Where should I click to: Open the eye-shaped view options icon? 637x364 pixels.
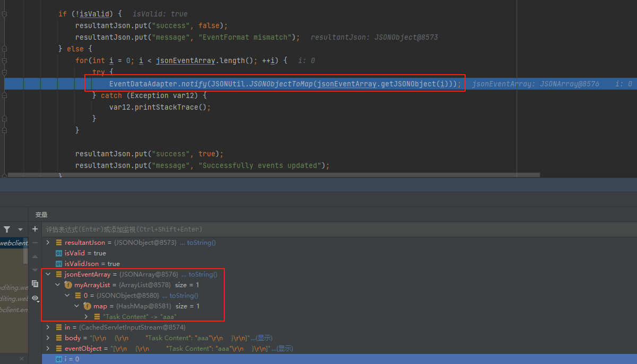pos(35,298)
